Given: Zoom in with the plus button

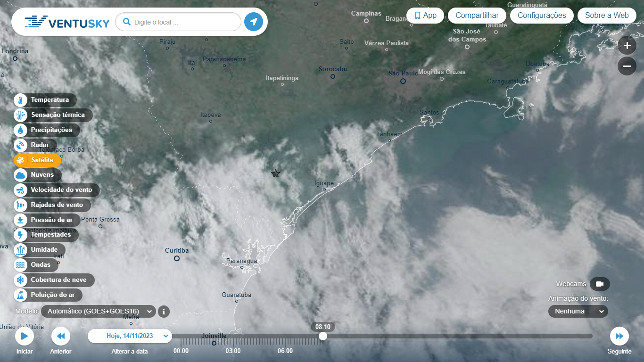Looking at the screenshot, I should click(x=627, y=46).
